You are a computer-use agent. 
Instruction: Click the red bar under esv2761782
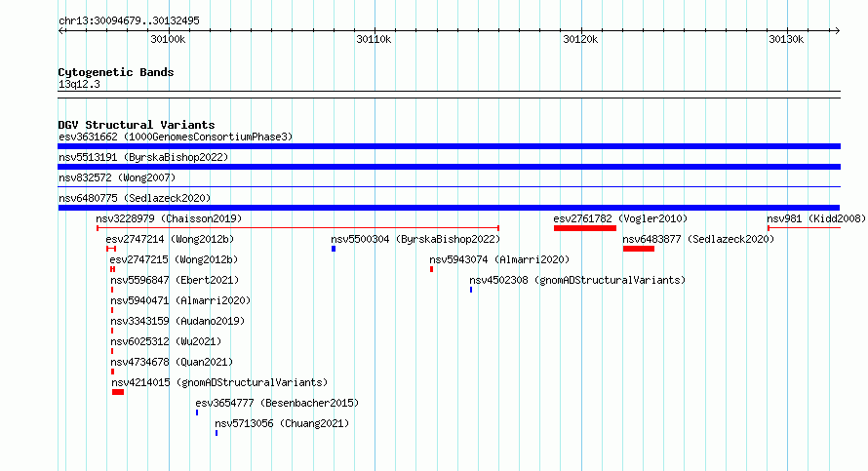(x=585, y=228)
